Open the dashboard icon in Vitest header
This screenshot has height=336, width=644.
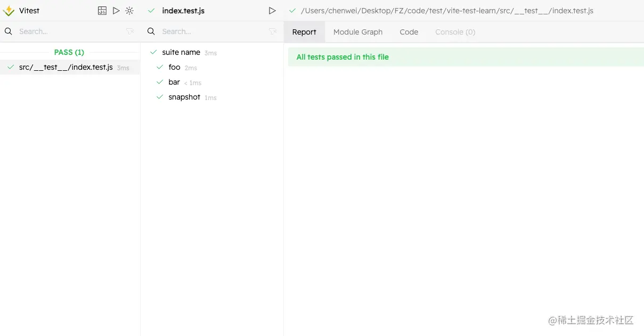click(102, 11)
